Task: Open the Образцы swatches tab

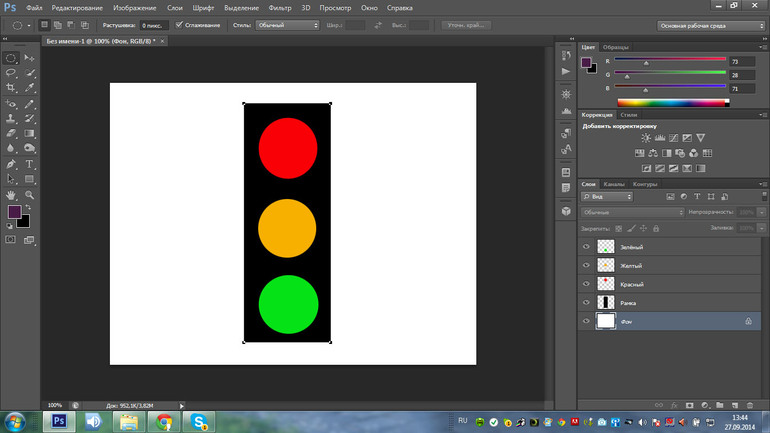Action: point(616,47)
